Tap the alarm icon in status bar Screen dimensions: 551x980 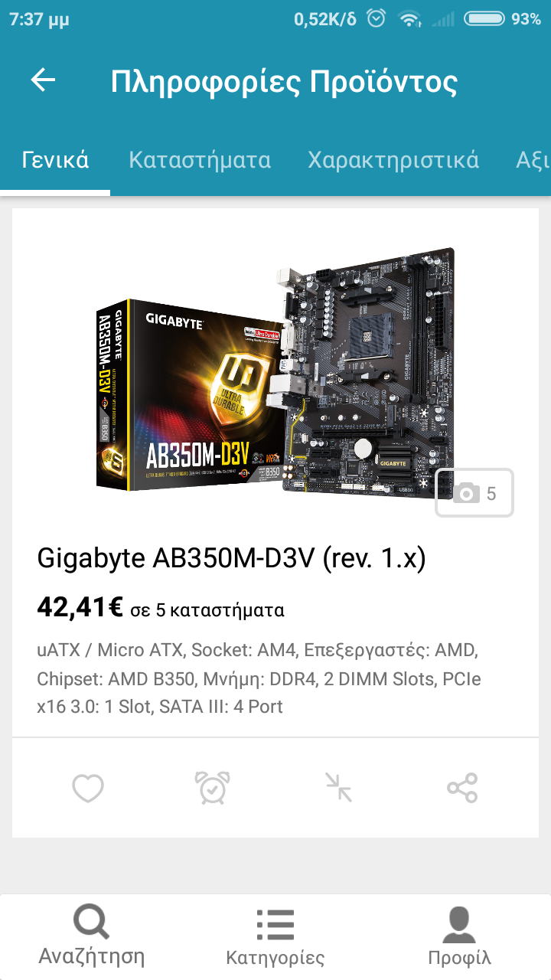376,19
